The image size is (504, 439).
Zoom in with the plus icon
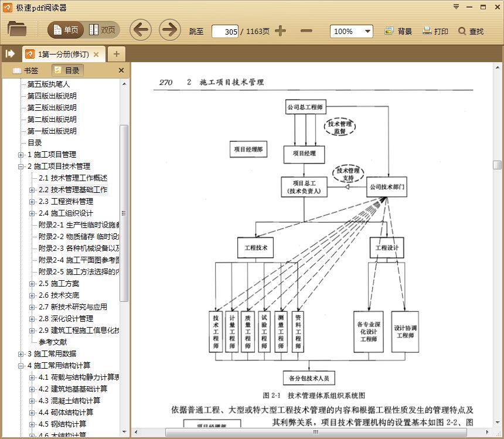click(x=280, y=31)
